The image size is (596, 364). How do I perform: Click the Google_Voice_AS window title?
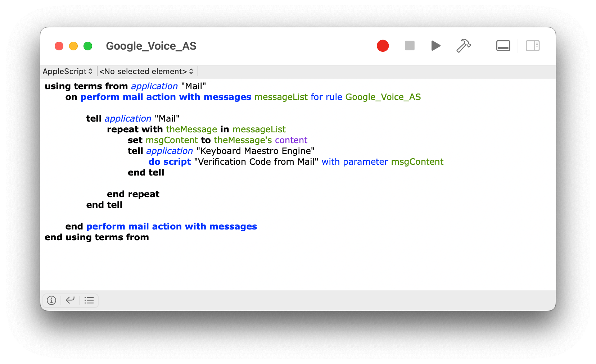coord(151,46)
